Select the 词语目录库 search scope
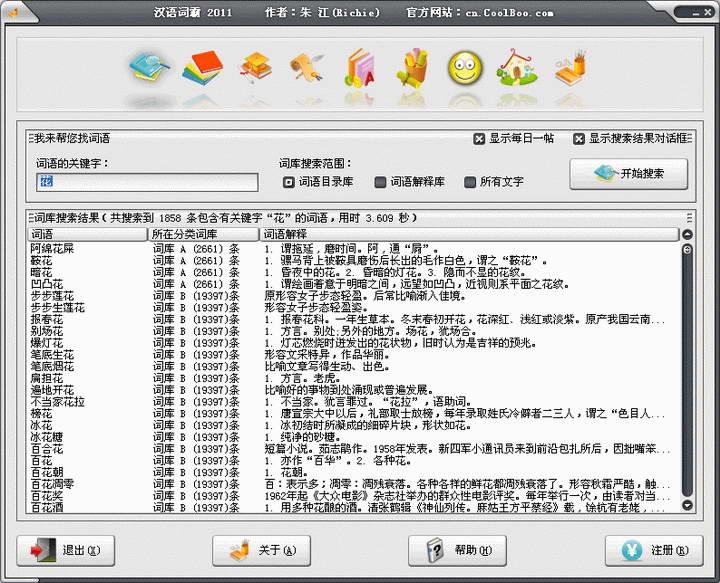Image resolution: width=720 pixels, height=583 pixels. click(x=318, y=182)
